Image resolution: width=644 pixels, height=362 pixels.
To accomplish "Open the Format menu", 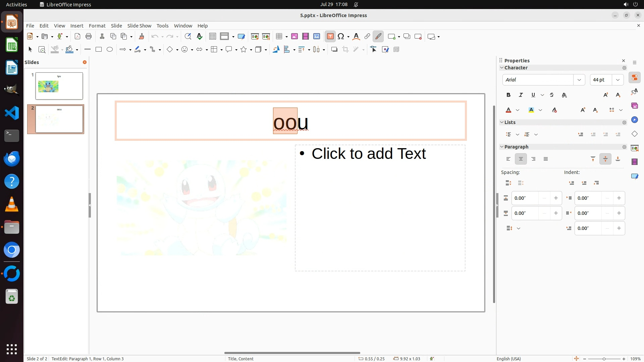I will click(97, 26).
